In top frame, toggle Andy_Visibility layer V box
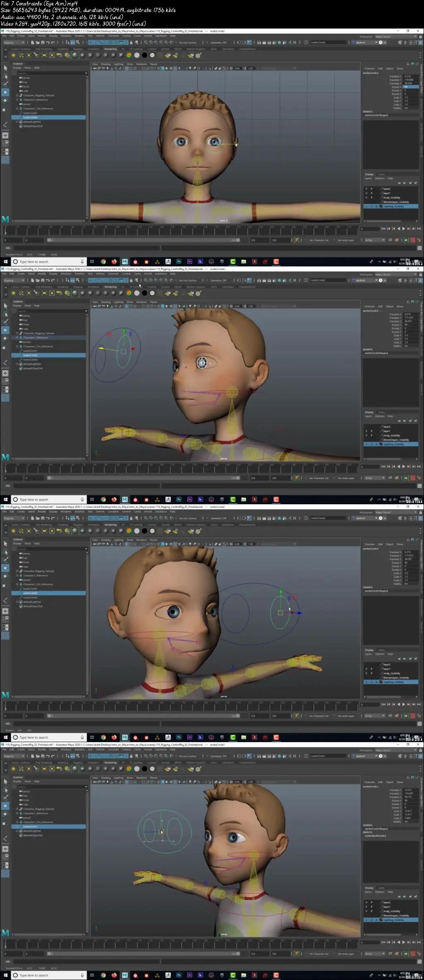This screenshot has width=424, height=980. coord(366,198)
